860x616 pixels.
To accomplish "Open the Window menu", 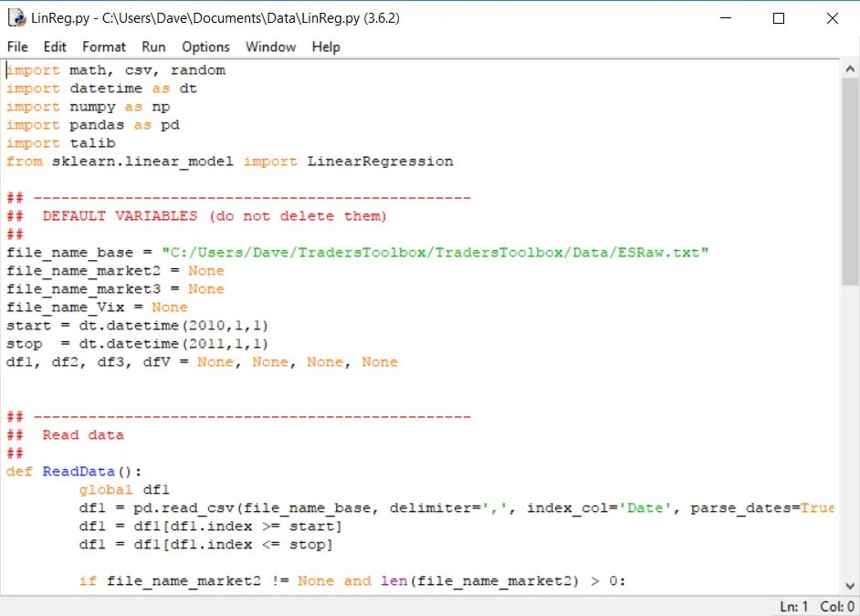I will tap(270, 47).
